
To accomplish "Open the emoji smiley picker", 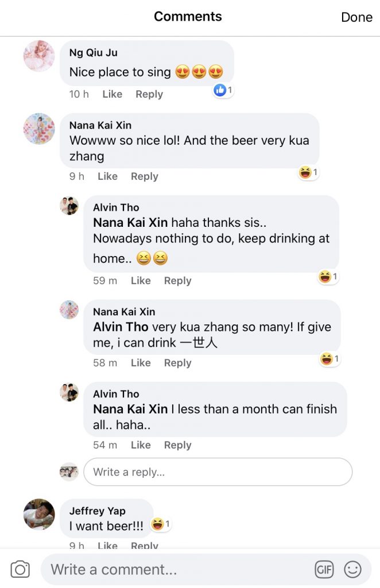I will click(x=352, y=569).
